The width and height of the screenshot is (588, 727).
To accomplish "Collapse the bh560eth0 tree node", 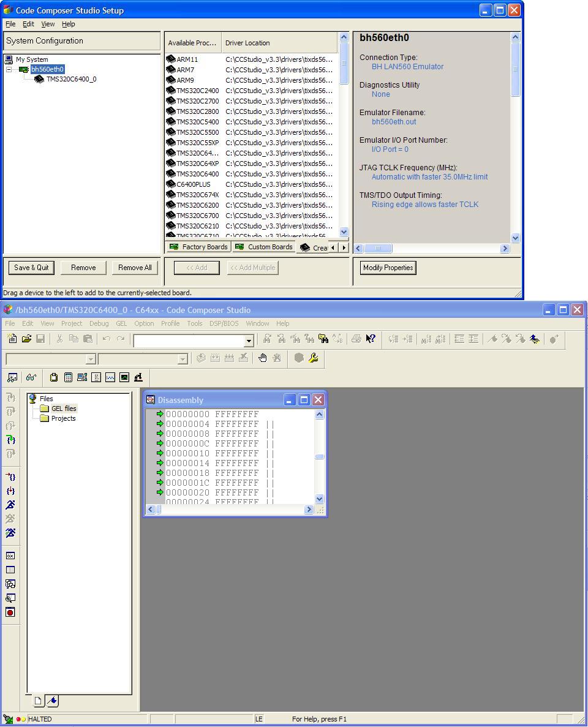I will tap(7, 69).
